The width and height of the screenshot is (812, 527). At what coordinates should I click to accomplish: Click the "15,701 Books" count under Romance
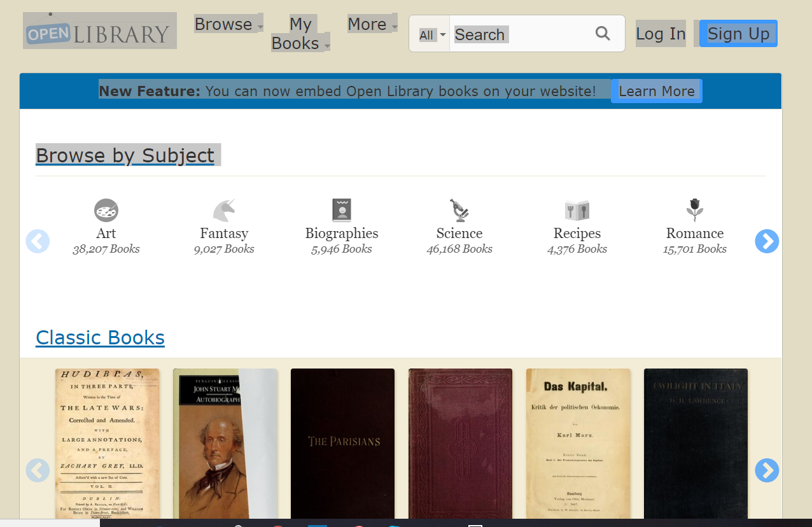point(695,249)
